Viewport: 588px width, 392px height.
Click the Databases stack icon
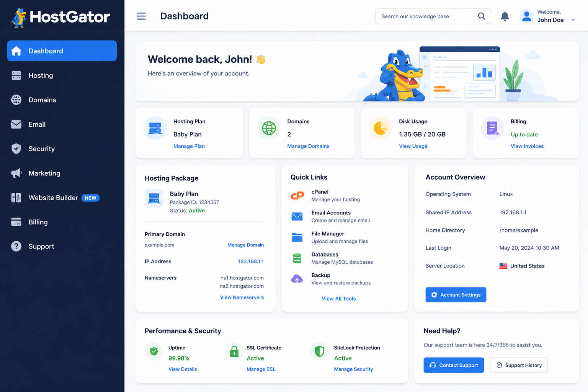click(x=297, y=258)
